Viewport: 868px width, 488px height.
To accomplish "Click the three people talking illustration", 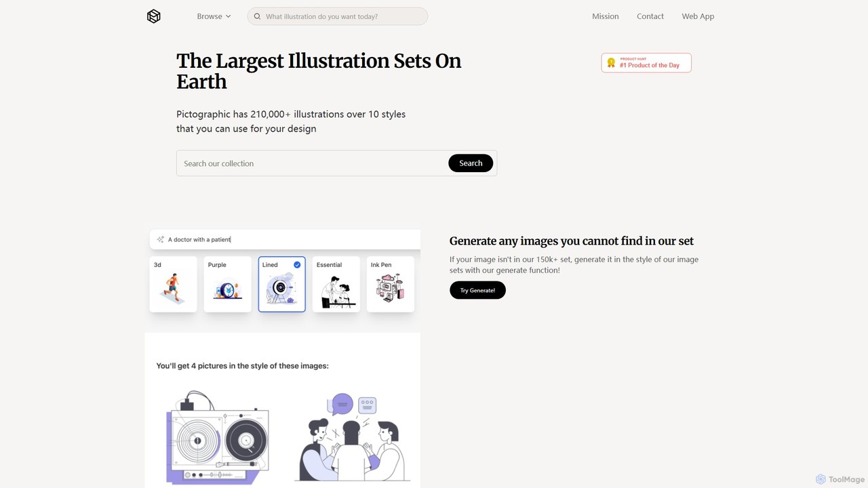I will [x=352, y=437].
